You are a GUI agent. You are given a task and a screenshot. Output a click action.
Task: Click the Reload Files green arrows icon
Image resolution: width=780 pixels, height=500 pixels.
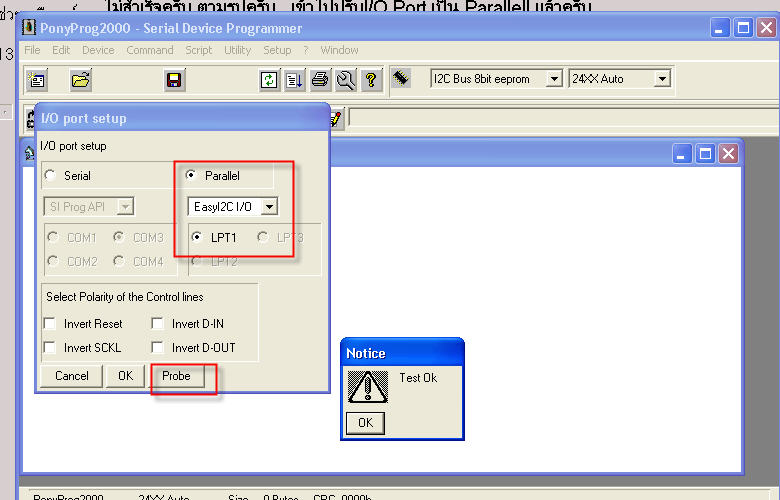pyautogui.click(x=269, y=80)
